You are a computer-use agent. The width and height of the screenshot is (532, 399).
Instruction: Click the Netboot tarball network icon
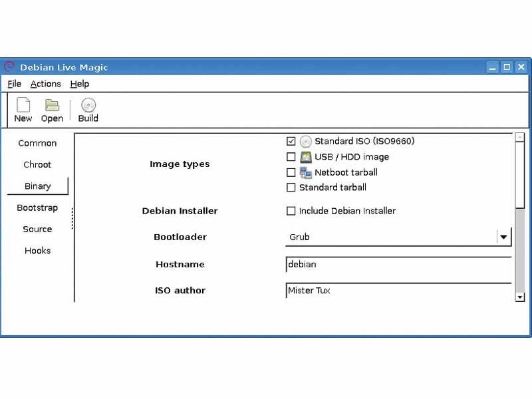click(305, 172)
